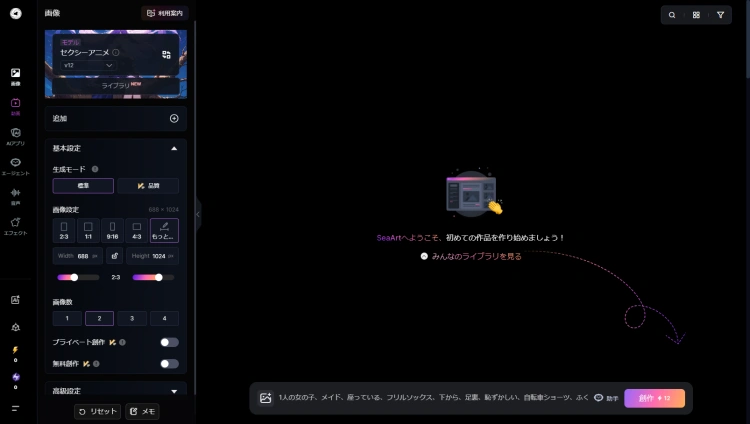Screen dimensions: 750x424
Task: Choose the 4:3 aspect ratio
Action: click(x=137, y=231)
